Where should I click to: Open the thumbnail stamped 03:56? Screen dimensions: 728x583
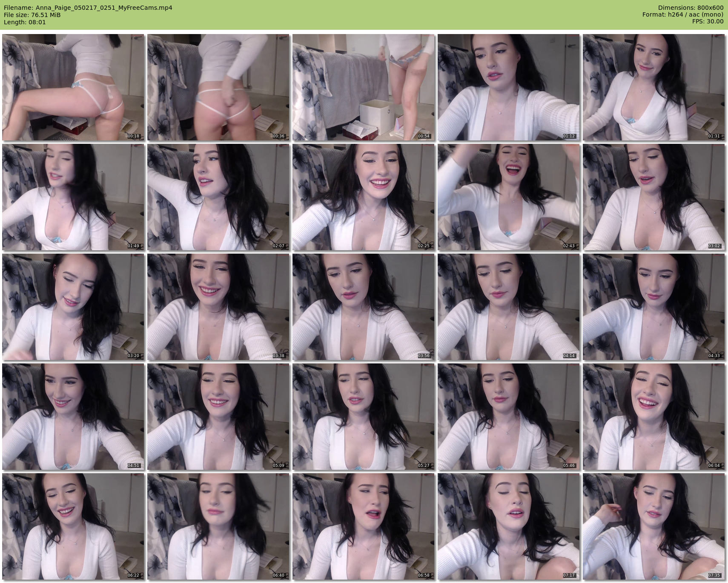364,307
